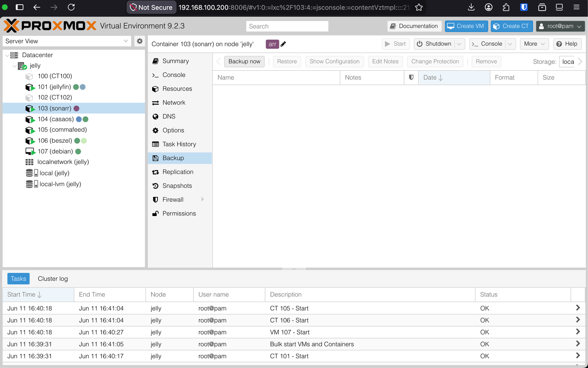This screenshot has height=368, width=588.
Task: Open the Server View dropdown
Action: pos(67,41)
